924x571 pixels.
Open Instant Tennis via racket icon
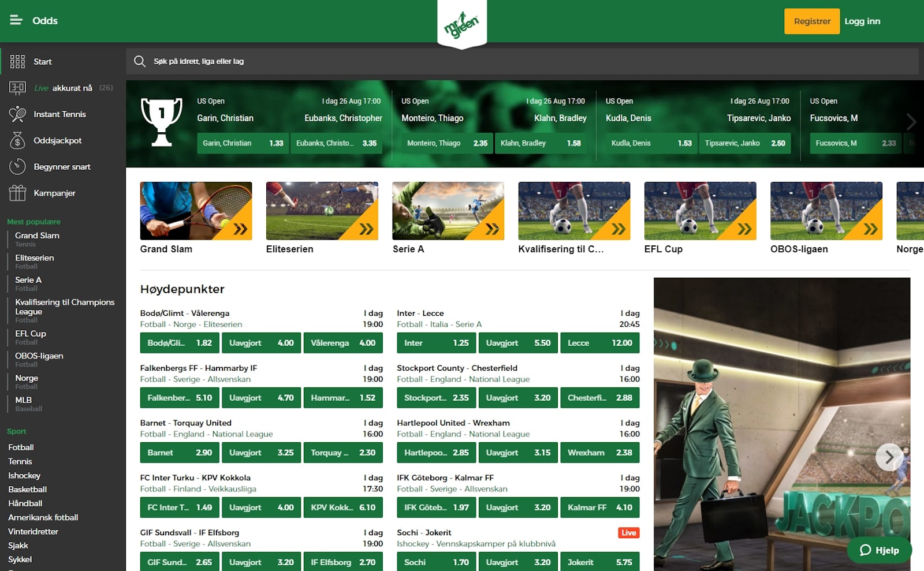[x=18, y=114]
